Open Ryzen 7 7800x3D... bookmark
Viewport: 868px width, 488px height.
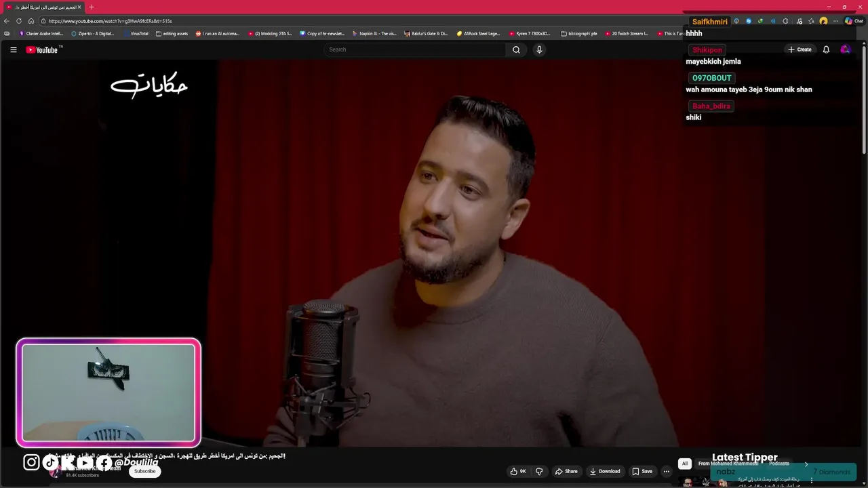[530, 33]
